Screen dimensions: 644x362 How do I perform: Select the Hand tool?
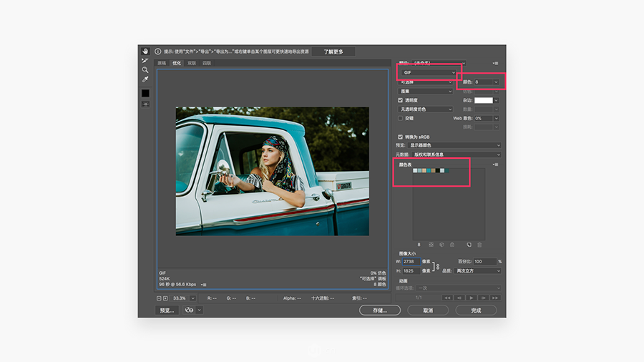click(x=145, y=52)
